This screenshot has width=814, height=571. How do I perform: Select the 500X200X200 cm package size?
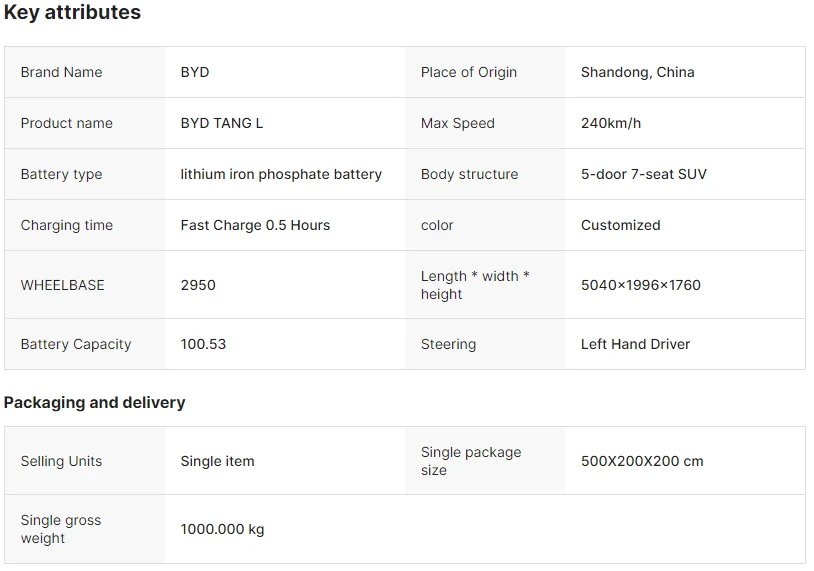click(642, 461)
